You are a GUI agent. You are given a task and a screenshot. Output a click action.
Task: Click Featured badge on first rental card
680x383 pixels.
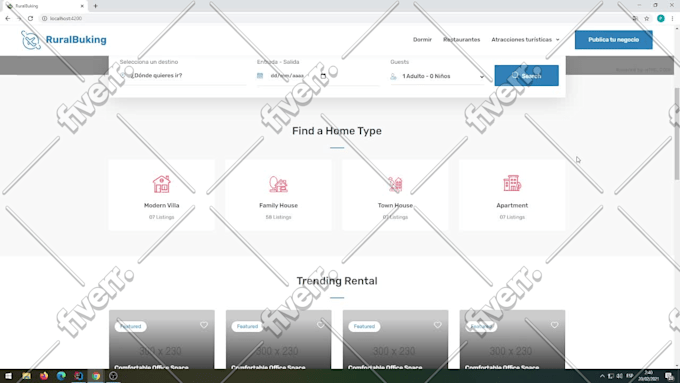(131, 326)
